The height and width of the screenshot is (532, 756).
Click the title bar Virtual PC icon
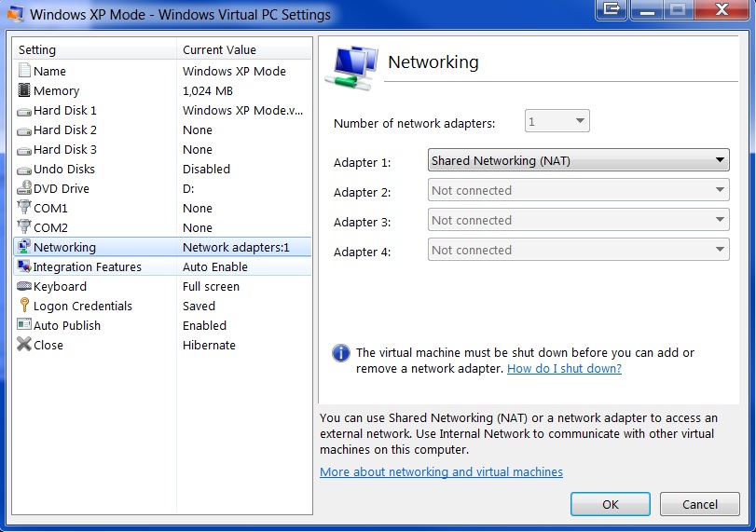pos(16,14)
